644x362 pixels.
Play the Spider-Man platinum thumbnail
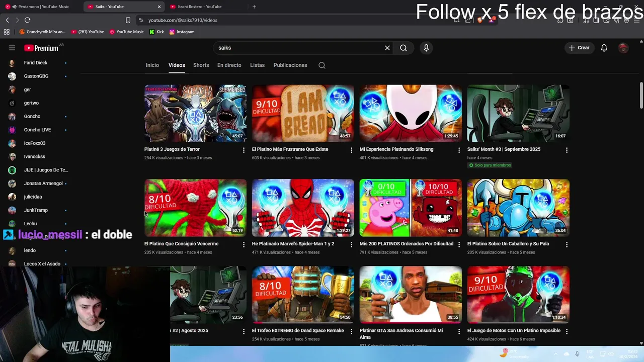click(x=303, y=208)
